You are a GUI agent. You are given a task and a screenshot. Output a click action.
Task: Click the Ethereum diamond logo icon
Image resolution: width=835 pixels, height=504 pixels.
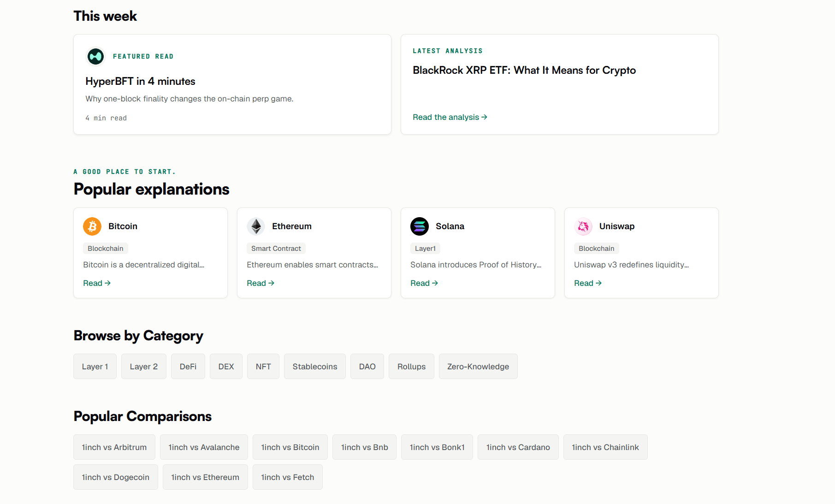(x=256, y=226)
